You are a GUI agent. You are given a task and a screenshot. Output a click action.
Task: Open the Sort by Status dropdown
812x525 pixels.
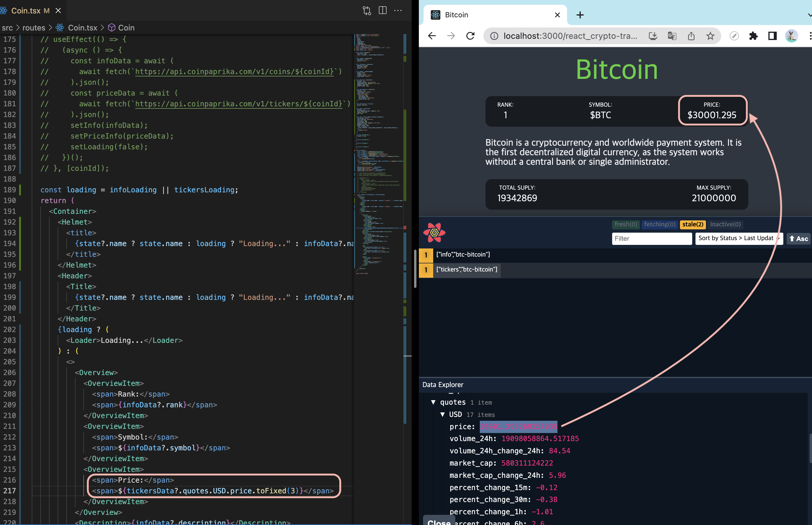pyautogui.click(x=738, y=238)
